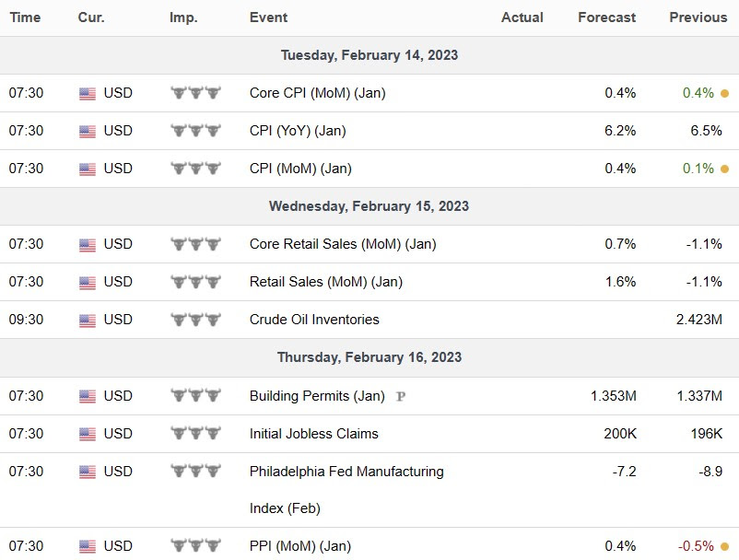Click the bull importance icons for CPI (YoY)
739x560 pixels.
click(x=196, y=131)
